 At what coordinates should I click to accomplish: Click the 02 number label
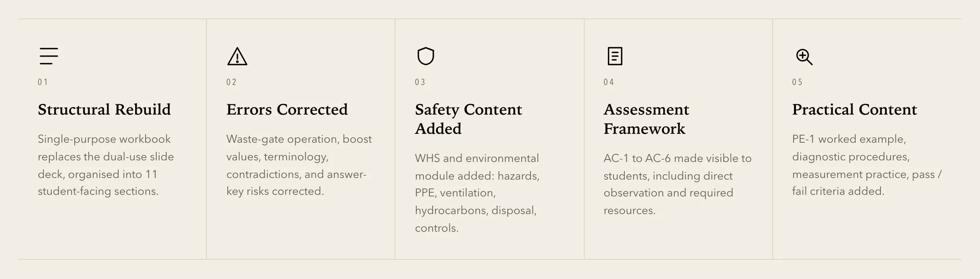pos(231,82)
